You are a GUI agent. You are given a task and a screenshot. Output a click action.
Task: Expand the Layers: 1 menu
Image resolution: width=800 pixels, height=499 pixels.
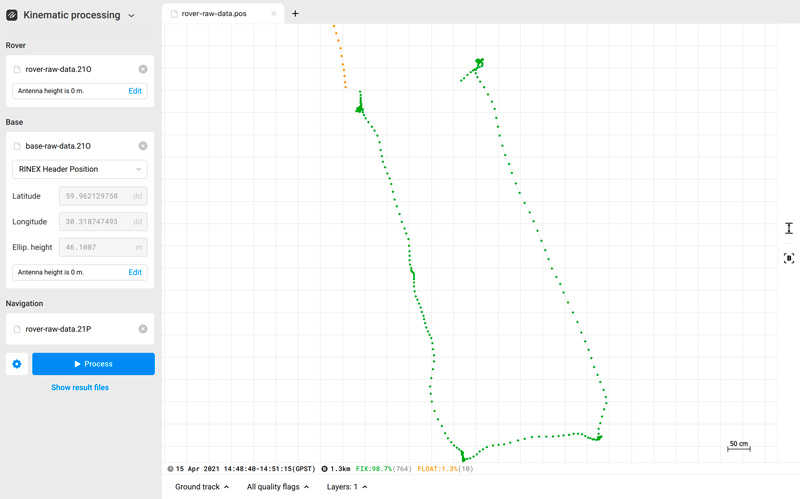pos(347,487)
